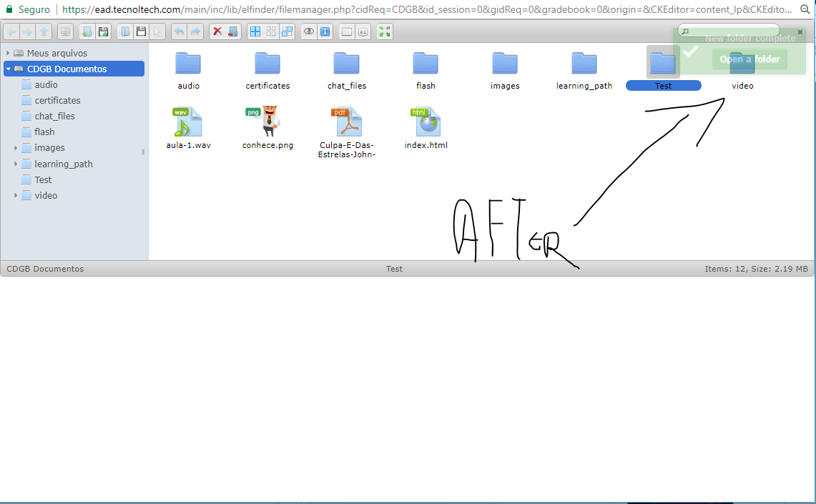Expand the Meus arquivos tree node

[8, 53]
